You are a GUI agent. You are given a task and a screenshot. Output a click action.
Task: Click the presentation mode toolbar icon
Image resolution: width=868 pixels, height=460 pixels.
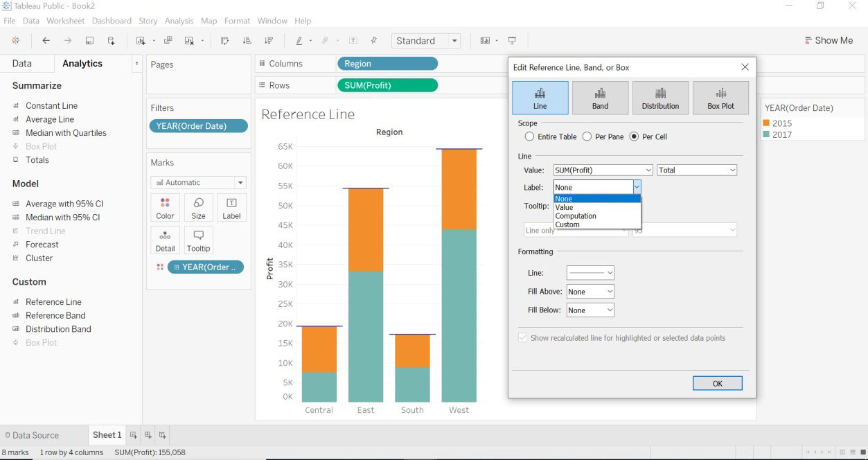pyautogui.click(x=512, y=41)
